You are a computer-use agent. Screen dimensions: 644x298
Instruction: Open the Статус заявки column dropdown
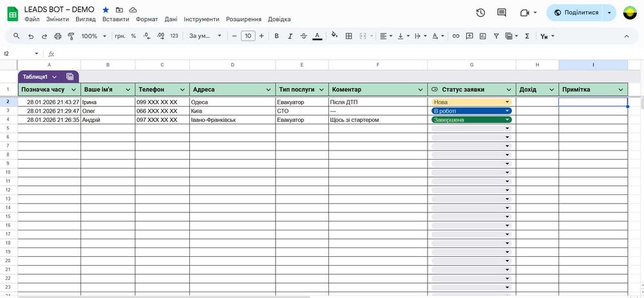(x=509, y=89)
